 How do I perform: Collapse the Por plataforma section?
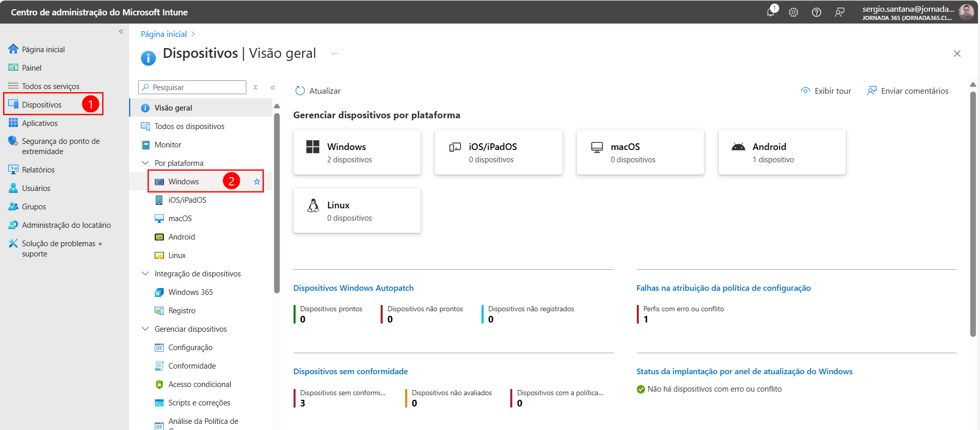(x=145, y=163)
